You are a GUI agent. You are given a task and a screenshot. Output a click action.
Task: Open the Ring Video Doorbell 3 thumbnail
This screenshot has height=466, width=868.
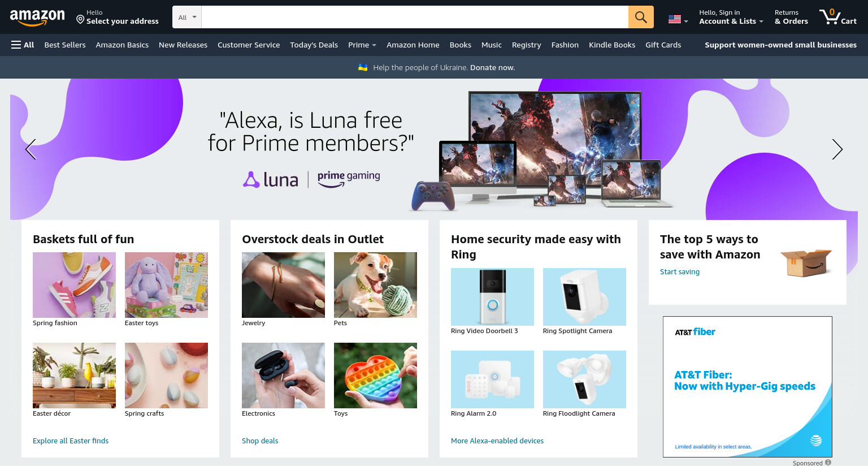coord(492,297)
